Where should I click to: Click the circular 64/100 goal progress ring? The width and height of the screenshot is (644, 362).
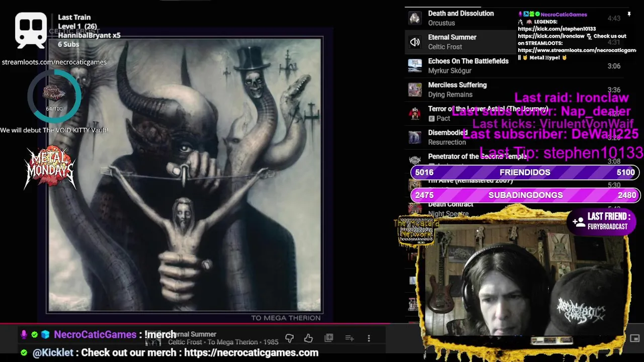[54, 96]
